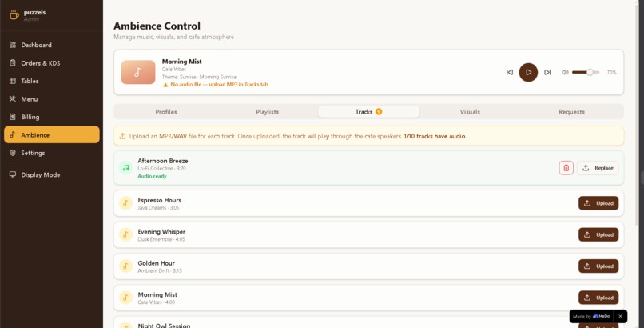The image size is (644, 328).
Task: Click the 'Made by MeDo' badge
Action: tap(591, 317)
